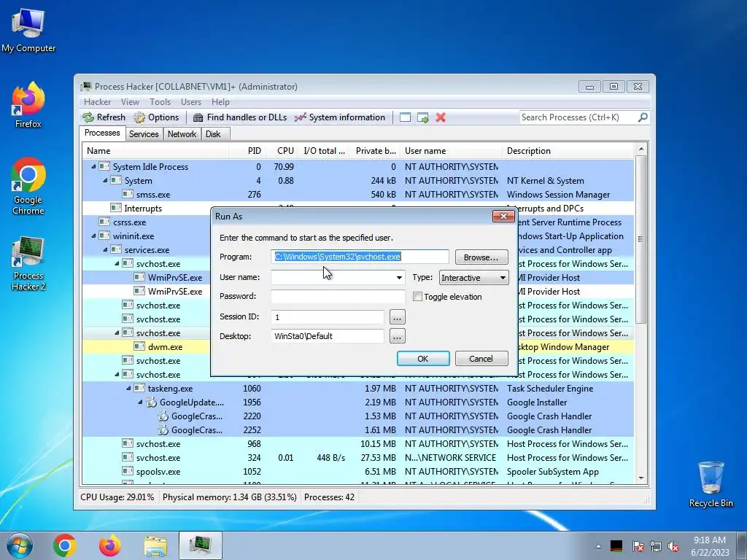Open Windows Explorer from taskbar

pos(155,545)
